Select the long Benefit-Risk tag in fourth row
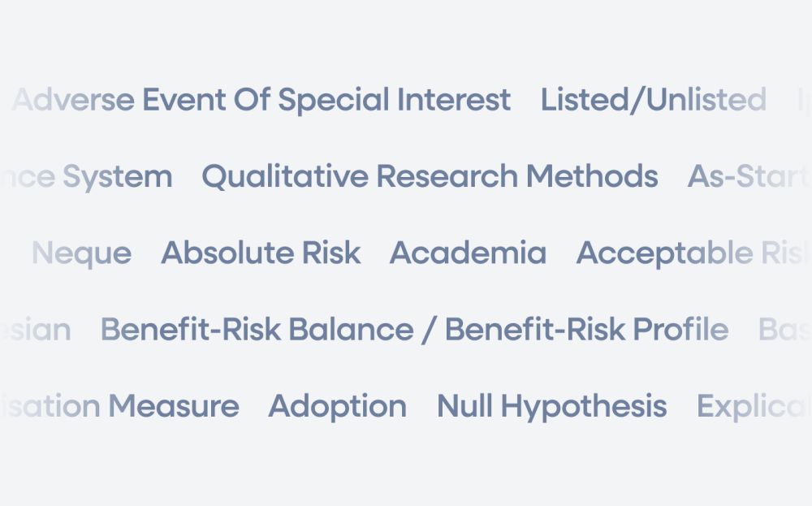Screen dimensions: 812x506 (x=414, y=330)
